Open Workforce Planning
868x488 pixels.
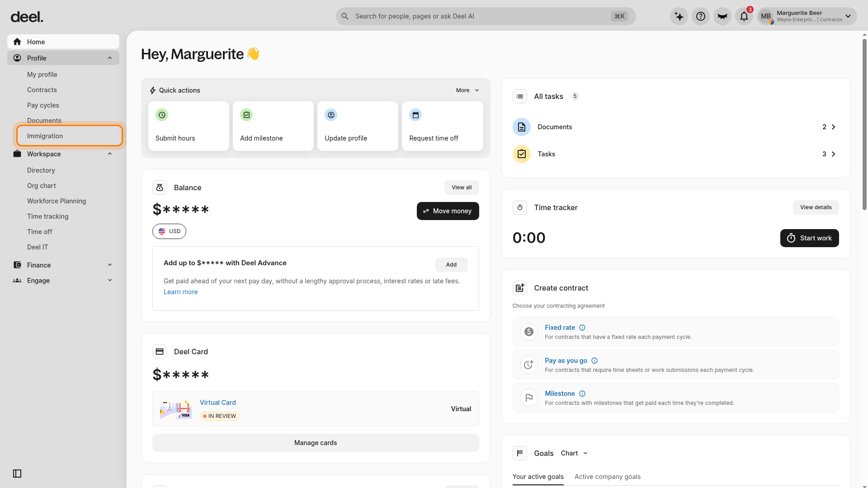[x=57, y=201]
